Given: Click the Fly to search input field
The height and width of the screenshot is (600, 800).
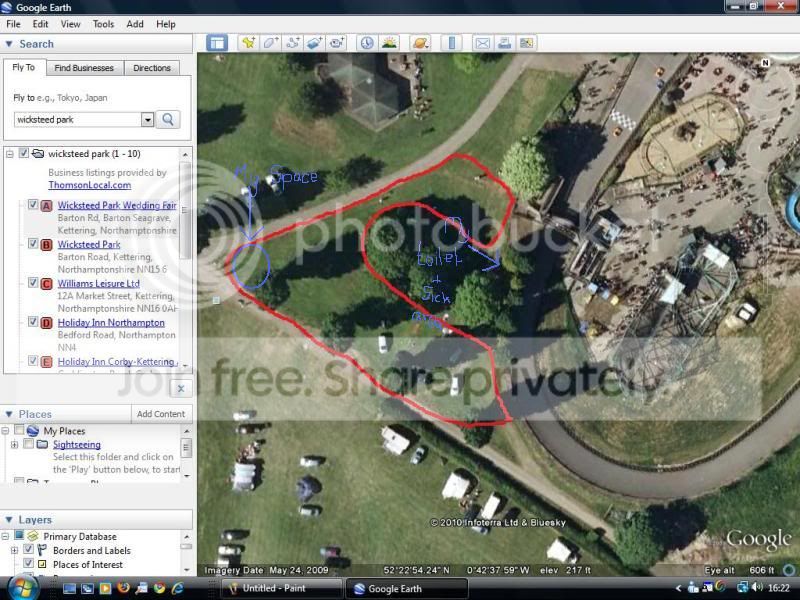Looking at the screenshot, I should click(78, 120).
